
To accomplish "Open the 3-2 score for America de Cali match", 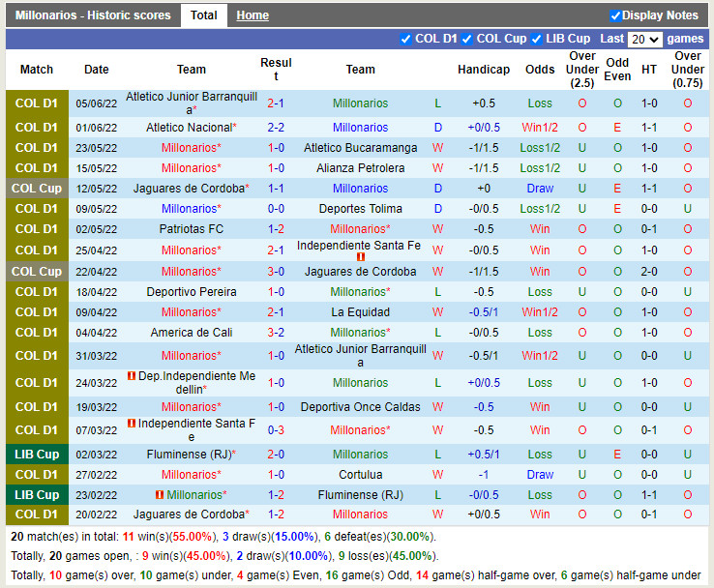I will pos(276,333).
